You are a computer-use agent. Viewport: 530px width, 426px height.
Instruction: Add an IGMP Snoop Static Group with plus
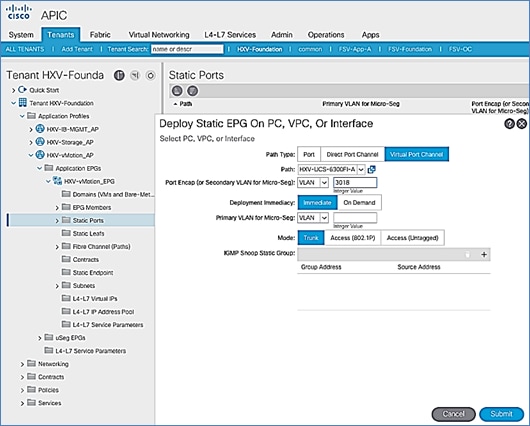[x=484, y=255]
